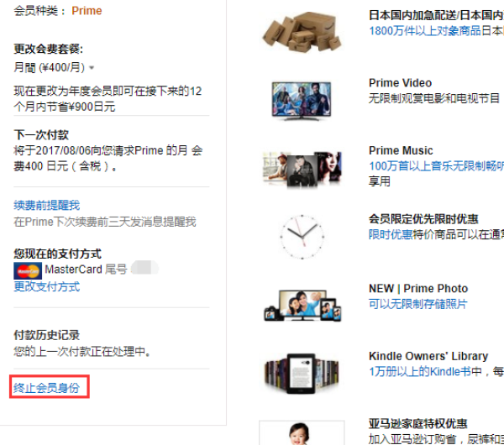Click 可以无限制存储照片 link
The image size is (504, 445).
[x=417, y=304]
